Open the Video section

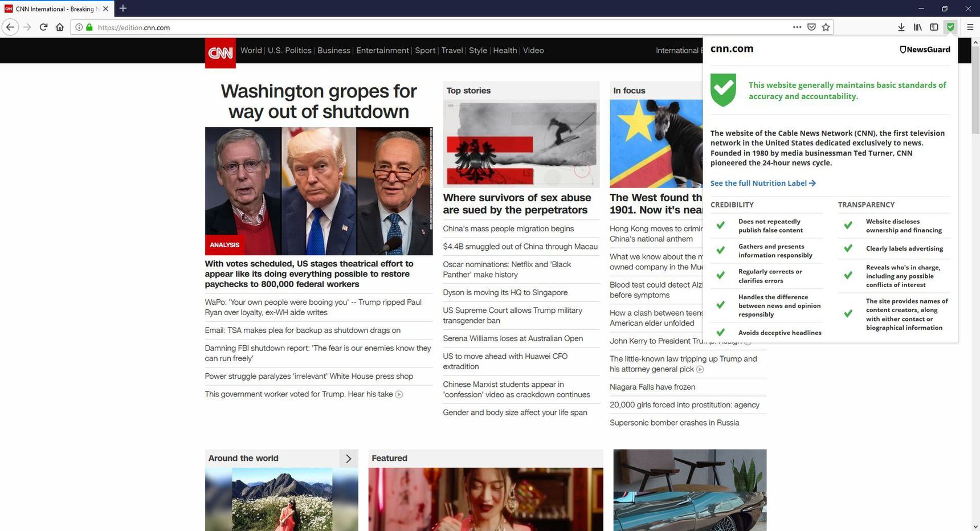[533, 50]
